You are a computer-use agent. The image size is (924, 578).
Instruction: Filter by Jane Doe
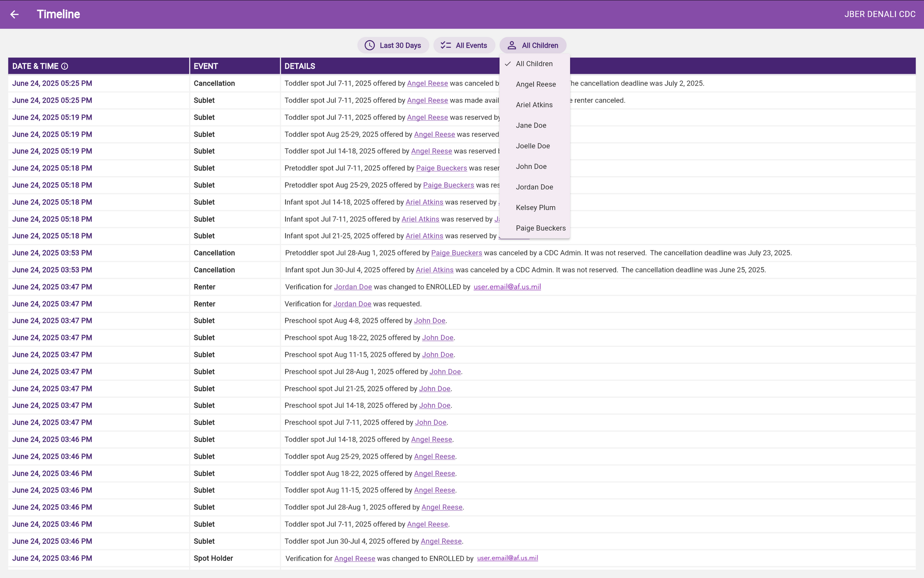535,125
